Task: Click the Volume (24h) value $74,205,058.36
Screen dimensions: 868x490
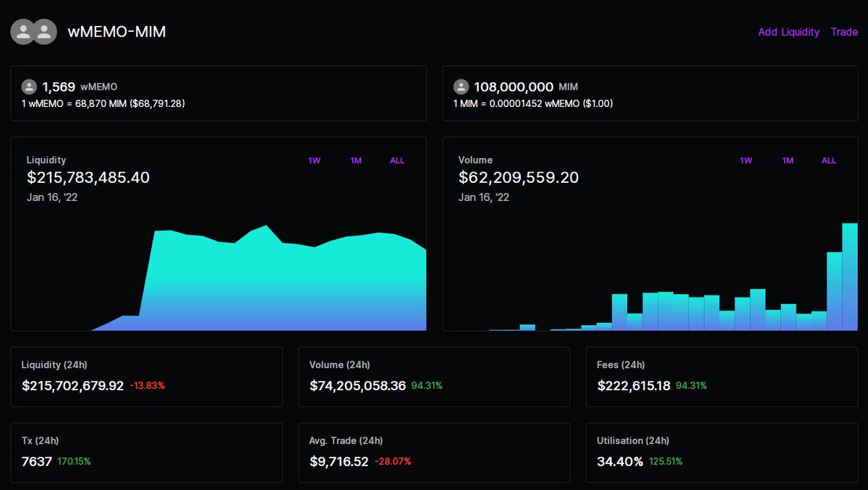Action: pyautogui.click(x=357, y=386)
